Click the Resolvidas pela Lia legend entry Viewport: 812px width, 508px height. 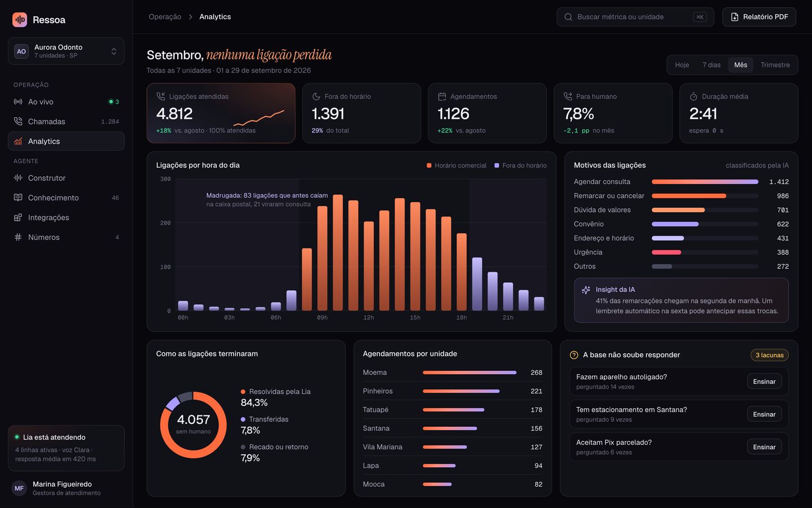point(276,397)
